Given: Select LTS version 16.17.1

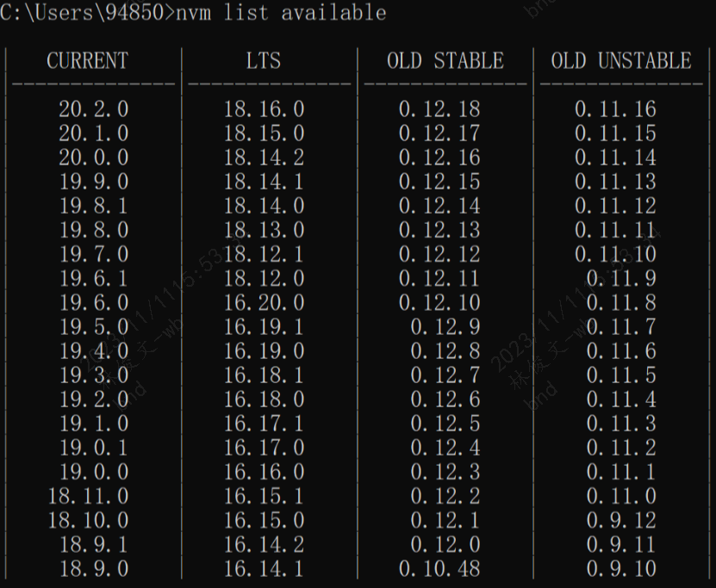Looking at the screenshot, I should click(x=264, y=424).
